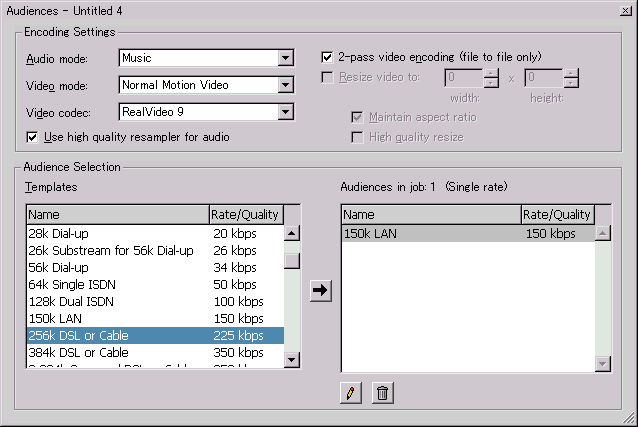Screen dimensions: 638x427
Task: Enable the Resize video to checkbox
Action: [x=328, y=76]
